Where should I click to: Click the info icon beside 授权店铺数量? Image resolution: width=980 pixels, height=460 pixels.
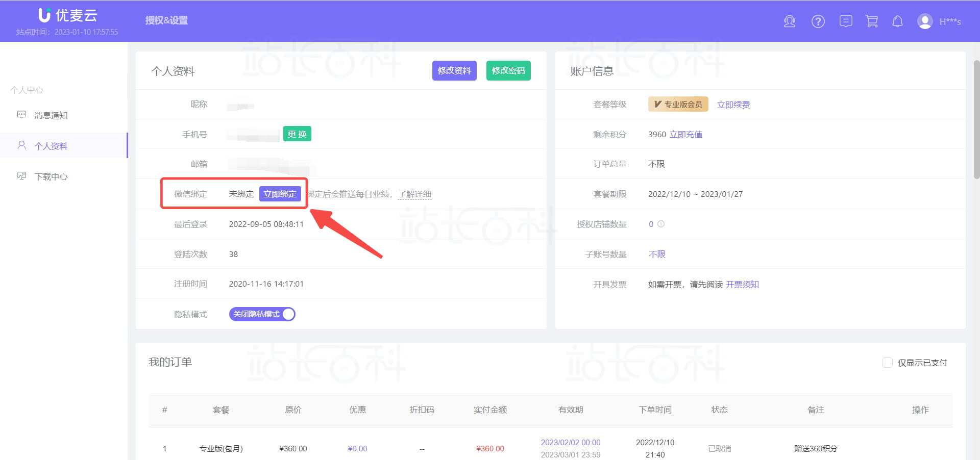click(x=661, y=224)
